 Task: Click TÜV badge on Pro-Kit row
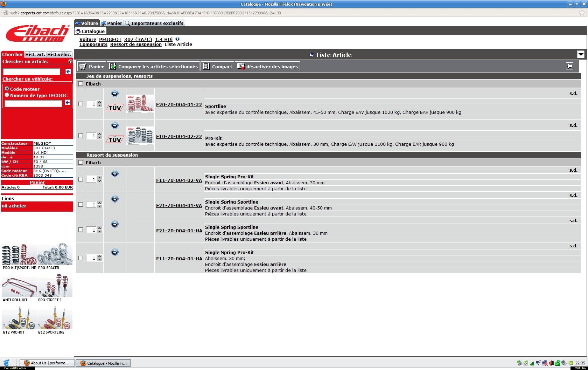click(115, 140)
